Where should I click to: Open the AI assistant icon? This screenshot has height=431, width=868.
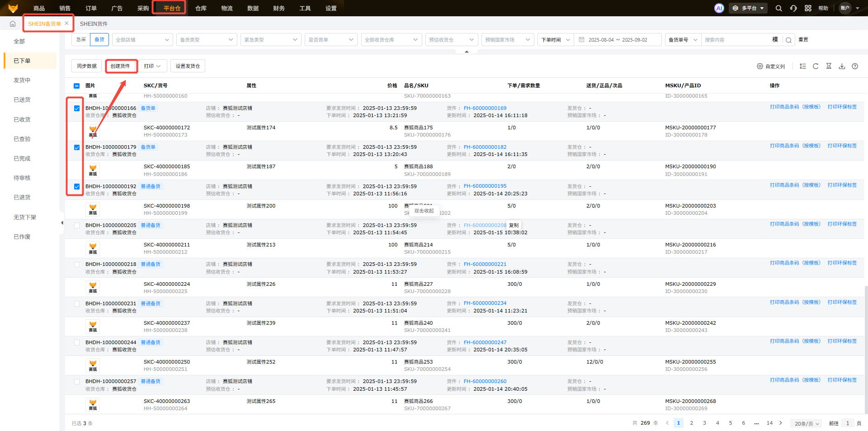719,8
